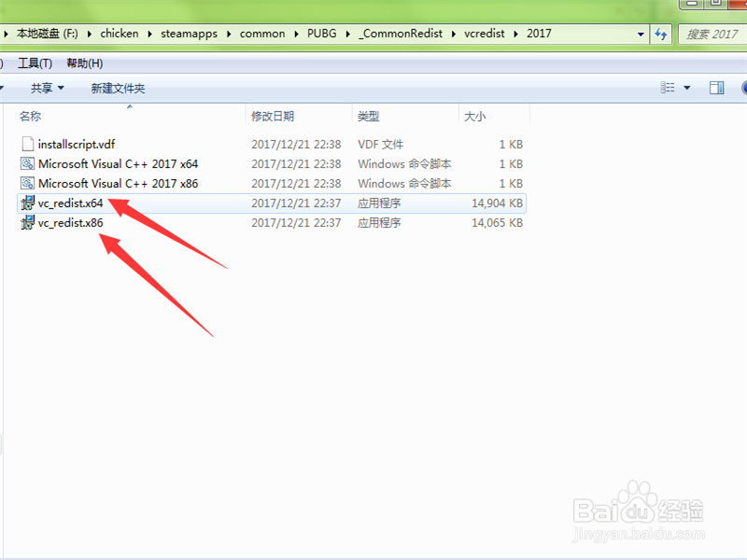Select the installscript.vdf file name
The width and height of the screenshot is (747, 560).
(77, 145)
